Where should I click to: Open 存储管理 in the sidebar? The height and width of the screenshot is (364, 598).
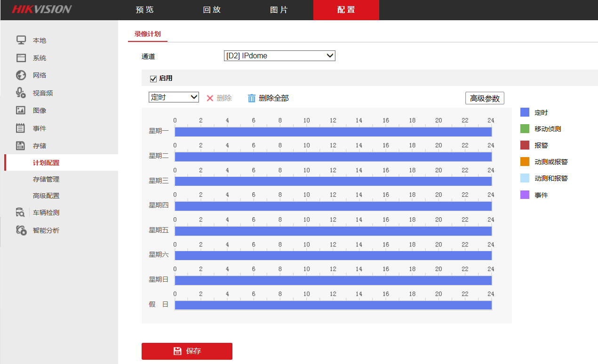pyautogui.click(x=46, y=179)
